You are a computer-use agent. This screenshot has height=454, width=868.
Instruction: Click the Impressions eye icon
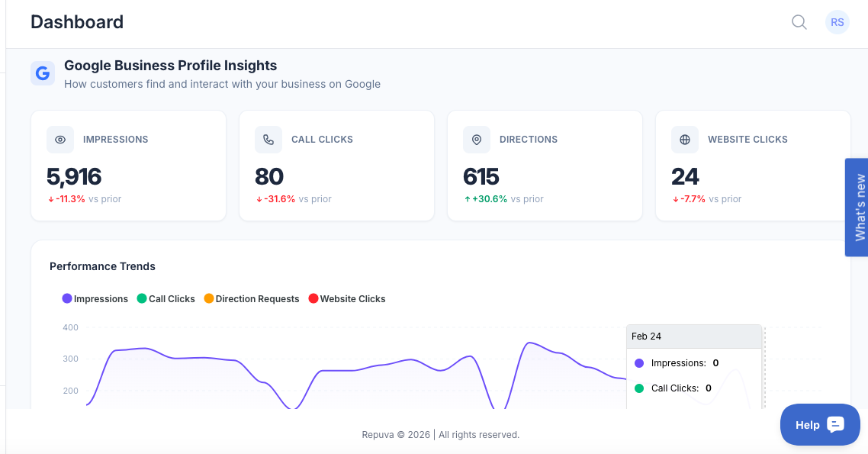[60, 140]
